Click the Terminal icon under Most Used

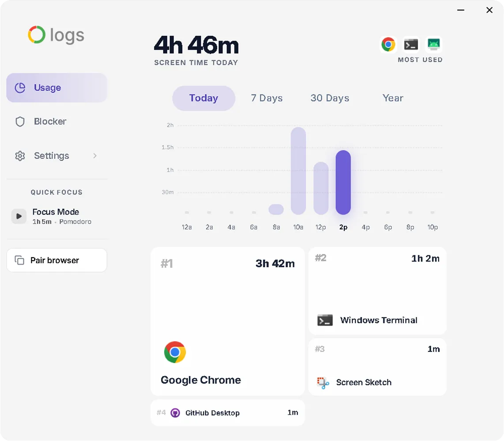point(411,45)
